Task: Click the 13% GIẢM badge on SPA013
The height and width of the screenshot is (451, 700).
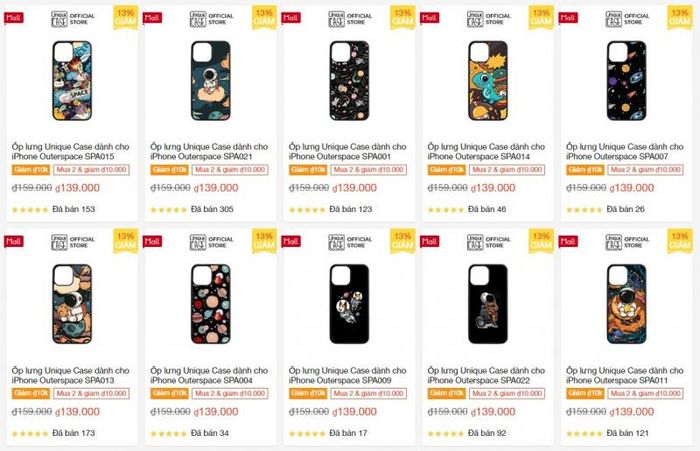Action: 125,240
